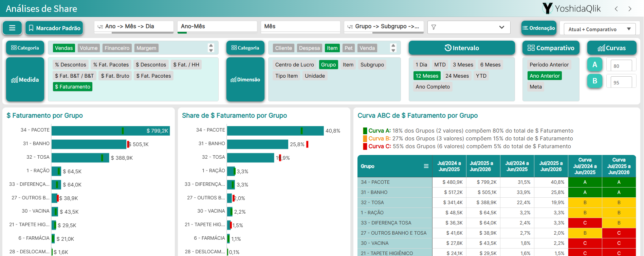Click the curve B threshold input showing 95
This screenshot has width=644, height=256.
click(x=621, y=82)
